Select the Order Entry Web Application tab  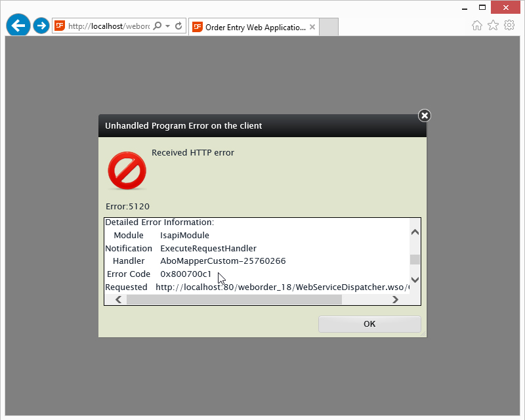[x=254, y=27]
